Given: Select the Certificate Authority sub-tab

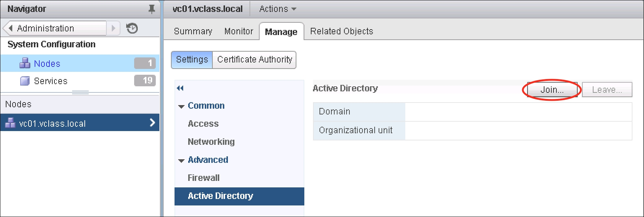Looking at the screenshot, I should coord(255,60).
